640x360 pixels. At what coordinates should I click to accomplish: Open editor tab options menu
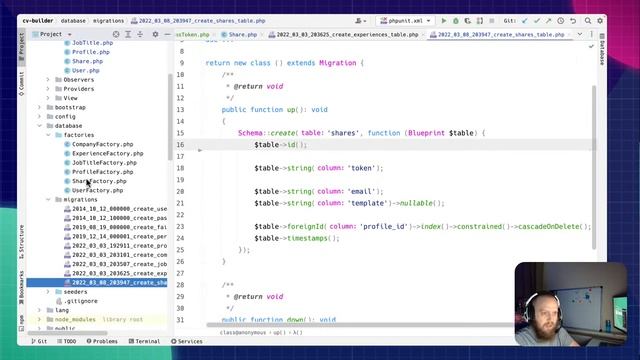tap(591, 34)
